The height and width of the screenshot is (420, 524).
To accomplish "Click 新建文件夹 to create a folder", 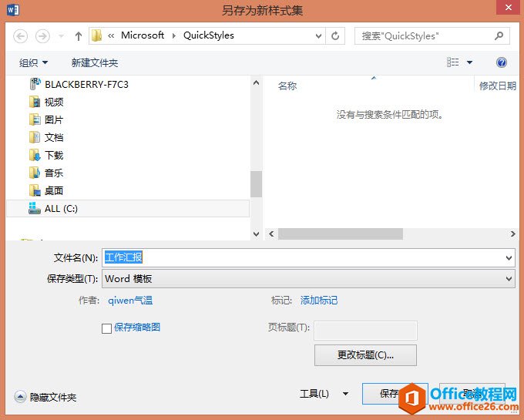I will (x=95, y=62).
